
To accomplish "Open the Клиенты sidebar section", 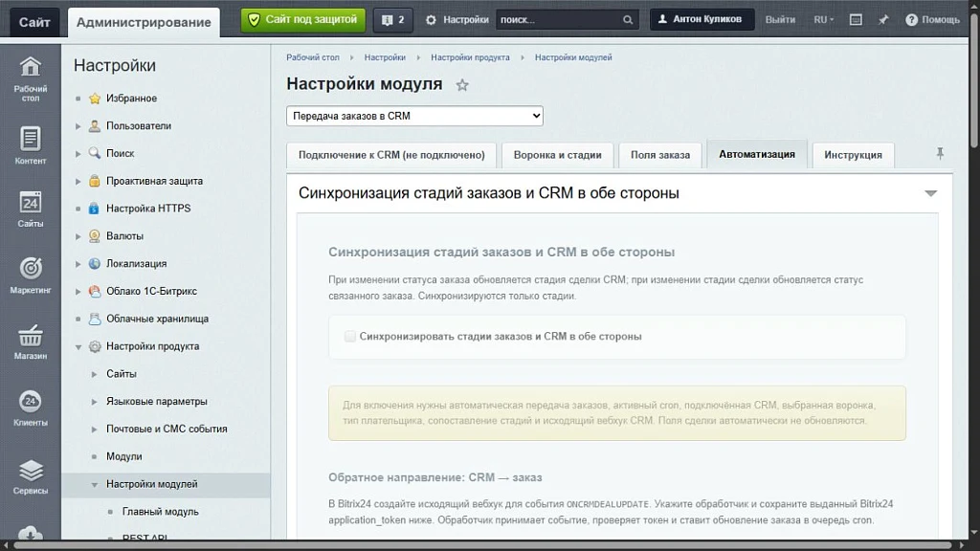I will (30, 408).
